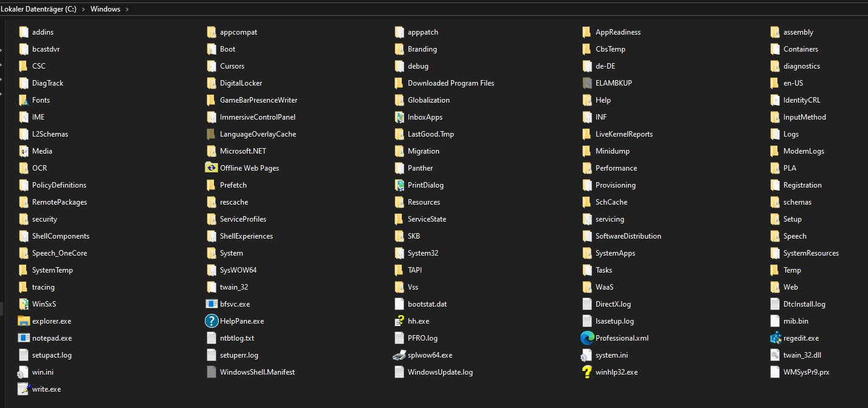
Task: Select the splwow64.exe printer icon
Action: 399,355
